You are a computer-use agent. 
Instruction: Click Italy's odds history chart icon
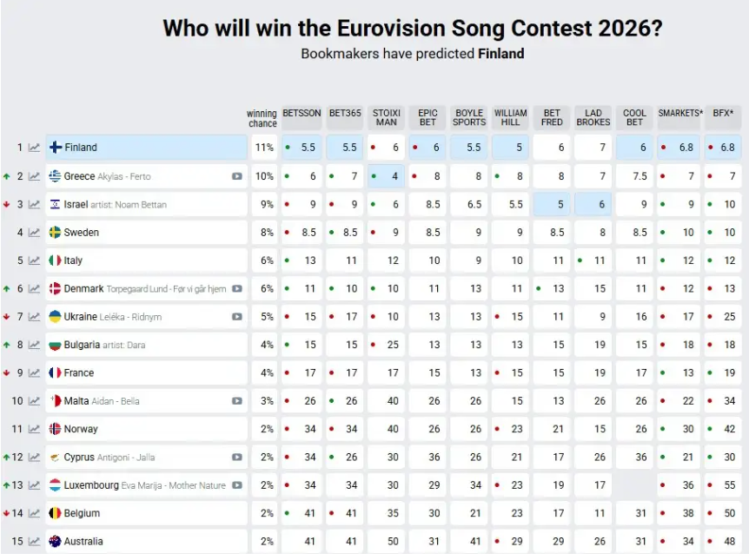click(x=34, y=260)
